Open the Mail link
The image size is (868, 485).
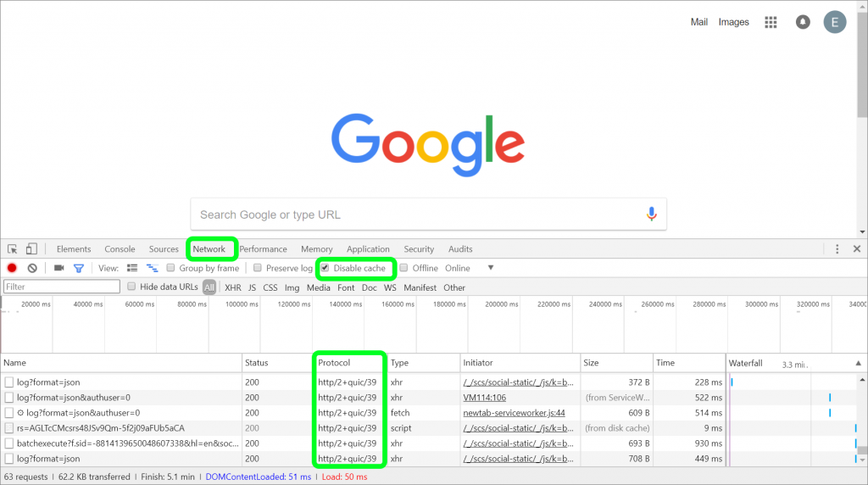pyautogui.click(x=698, y=22)
